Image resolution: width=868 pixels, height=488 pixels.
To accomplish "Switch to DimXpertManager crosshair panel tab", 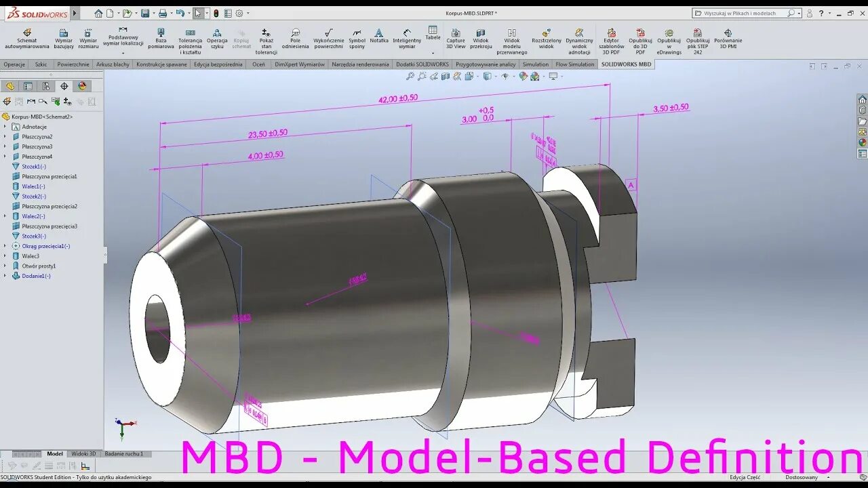I will (64, 86).
